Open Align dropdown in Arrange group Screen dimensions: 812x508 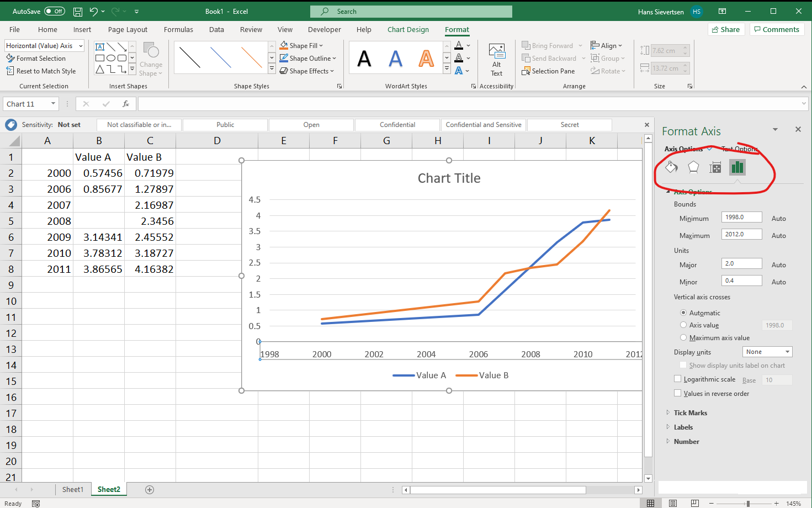pos(606,46)
